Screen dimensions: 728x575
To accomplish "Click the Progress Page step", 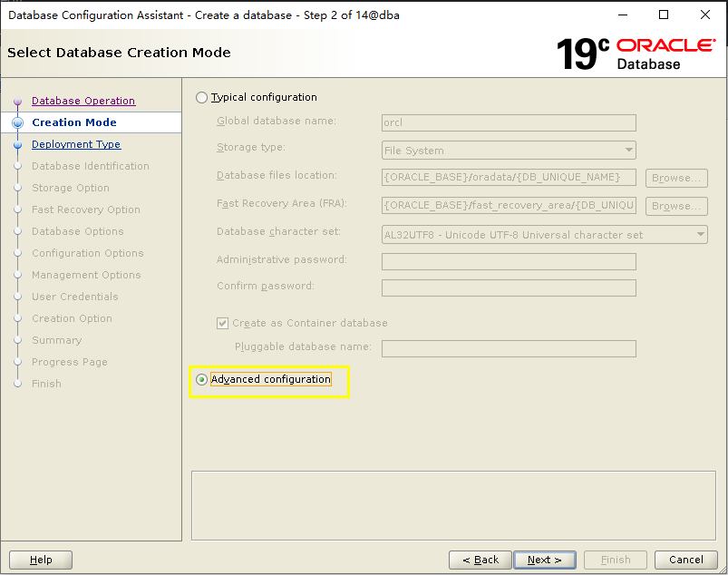I will (x=70, y=362).
